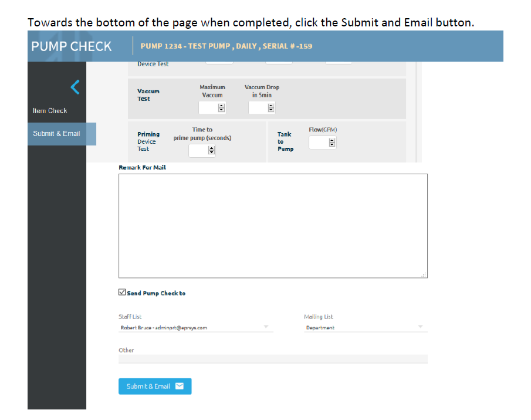Click the Flow(GPM) spinner arrows
Screen dimensions: 531x420
tap(332, 143)
